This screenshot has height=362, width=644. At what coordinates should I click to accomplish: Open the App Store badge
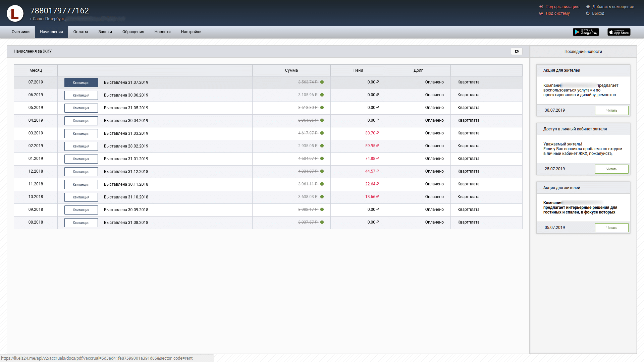coord(619,32)
